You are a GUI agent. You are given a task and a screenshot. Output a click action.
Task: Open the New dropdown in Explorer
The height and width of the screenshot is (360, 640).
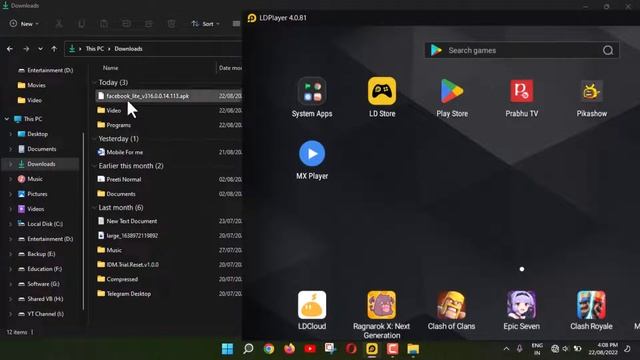(x=24, y=24)
